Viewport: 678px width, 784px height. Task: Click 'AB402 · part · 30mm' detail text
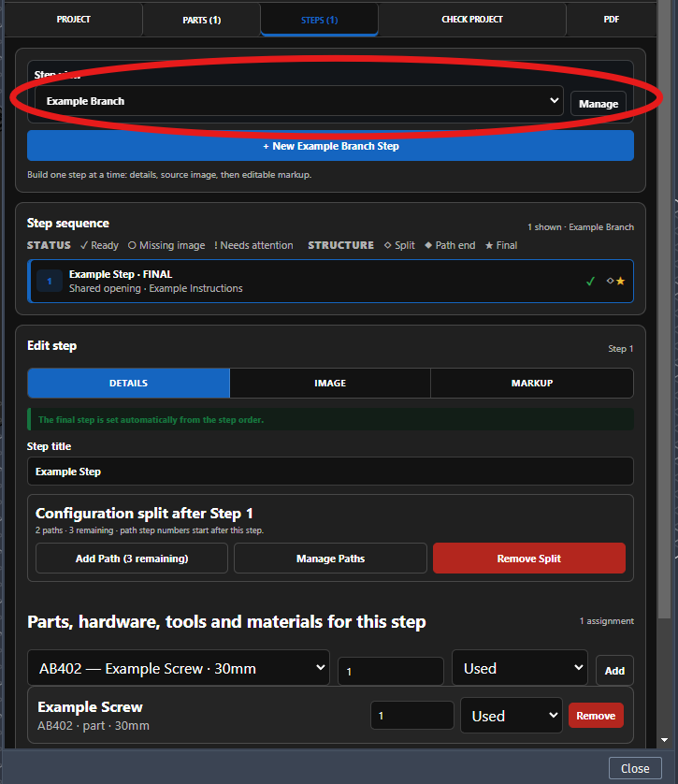94,725
